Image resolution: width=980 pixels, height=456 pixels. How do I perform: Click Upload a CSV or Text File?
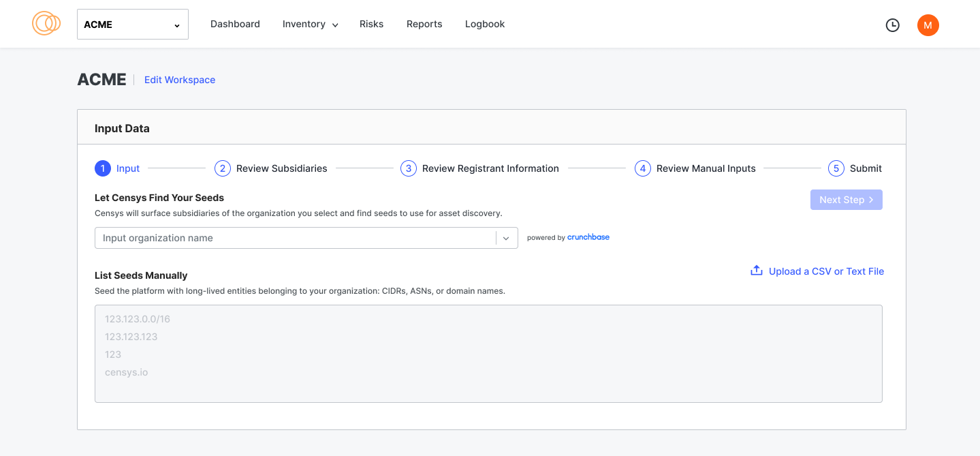coord(825,271)
